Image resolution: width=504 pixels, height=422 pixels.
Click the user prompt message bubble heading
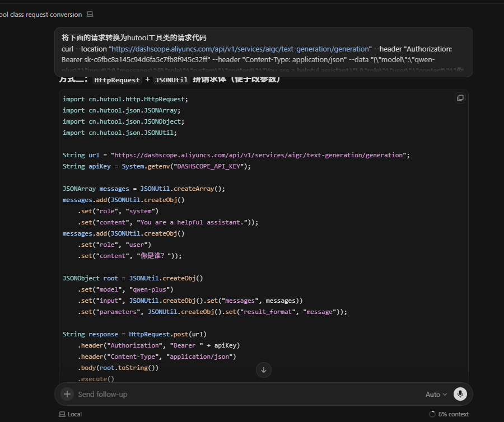coord(134,38)
